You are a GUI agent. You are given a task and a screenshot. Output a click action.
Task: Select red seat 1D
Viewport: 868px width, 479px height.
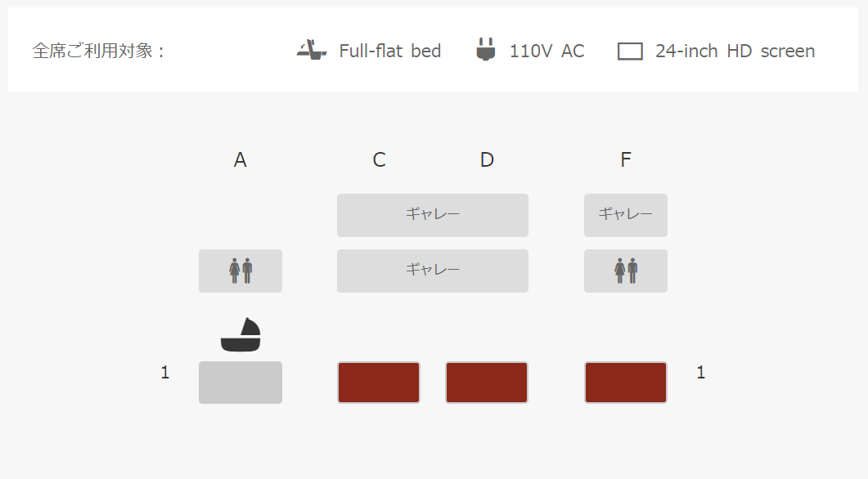click(487, 383)
